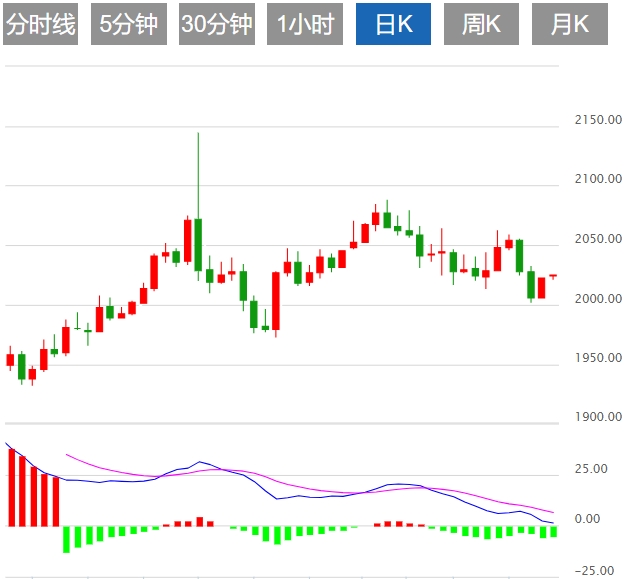Click the 2150.00 price axis label
Screen dimensions: 628x579
(598, 120)
